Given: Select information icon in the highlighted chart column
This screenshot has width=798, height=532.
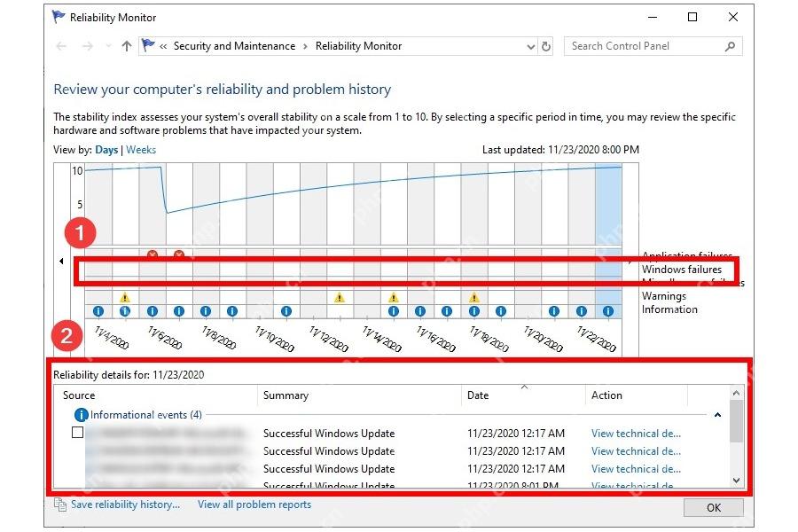Looking at the screenshot, I should coord(608,311).
